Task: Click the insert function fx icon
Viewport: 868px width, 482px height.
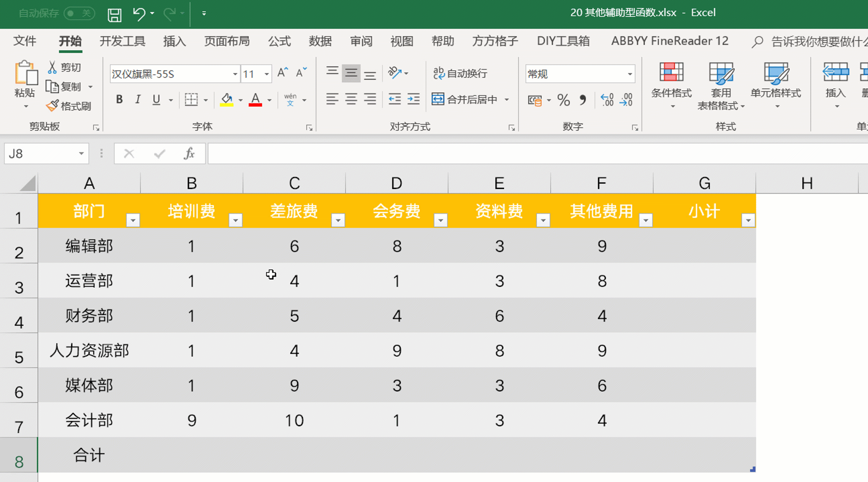Action: click(189, 153)
